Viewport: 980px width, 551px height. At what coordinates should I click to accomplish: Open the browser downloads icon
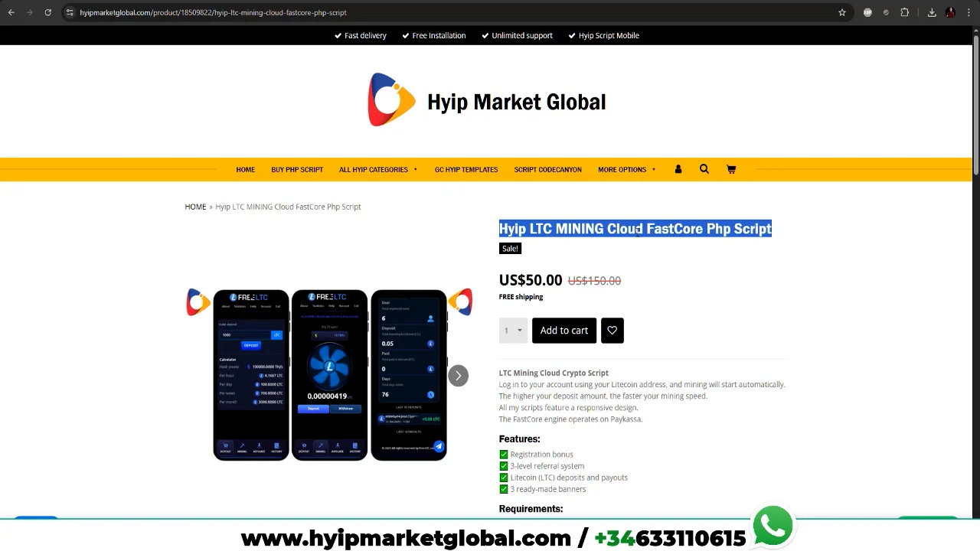pyautogui.click(x=932, y=12)
